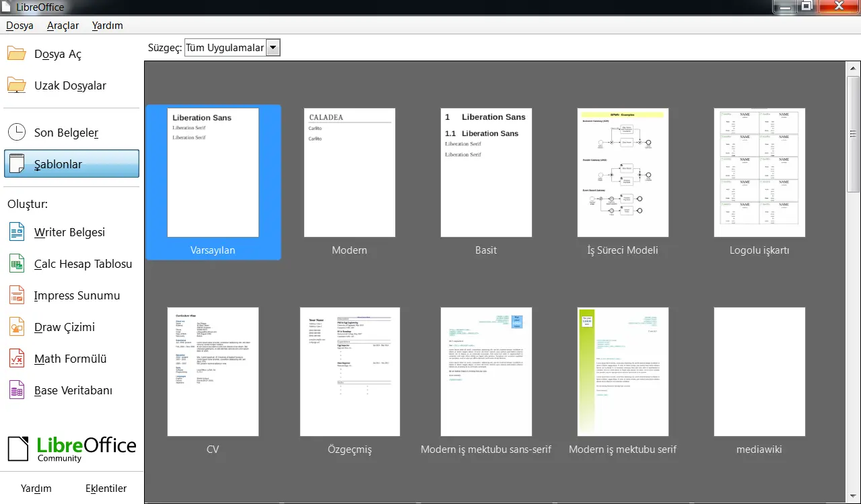Select the Modern template thumbnail
Screen dimensions: 861x504
(x=349, y=173)
